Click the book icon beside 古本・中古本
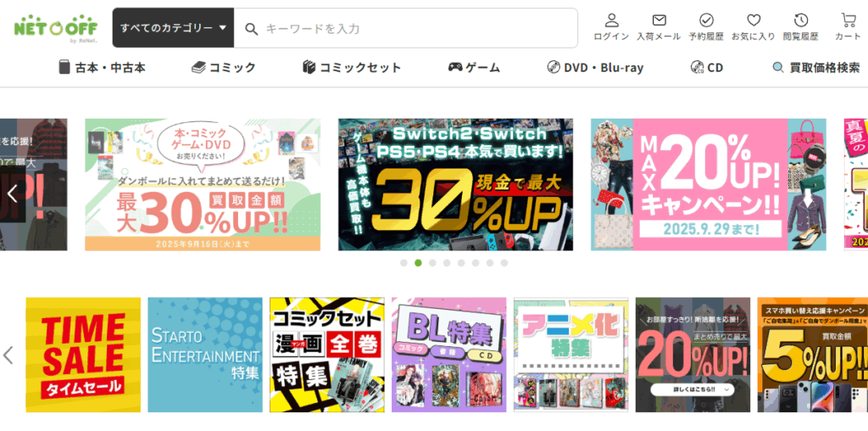 (64, 67)
